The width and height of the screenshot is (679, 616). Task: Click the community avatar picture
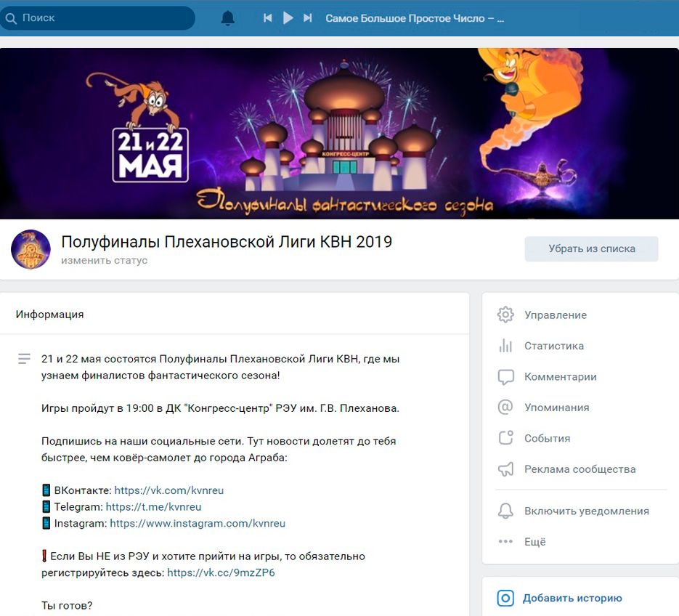[x=31, y=249]
